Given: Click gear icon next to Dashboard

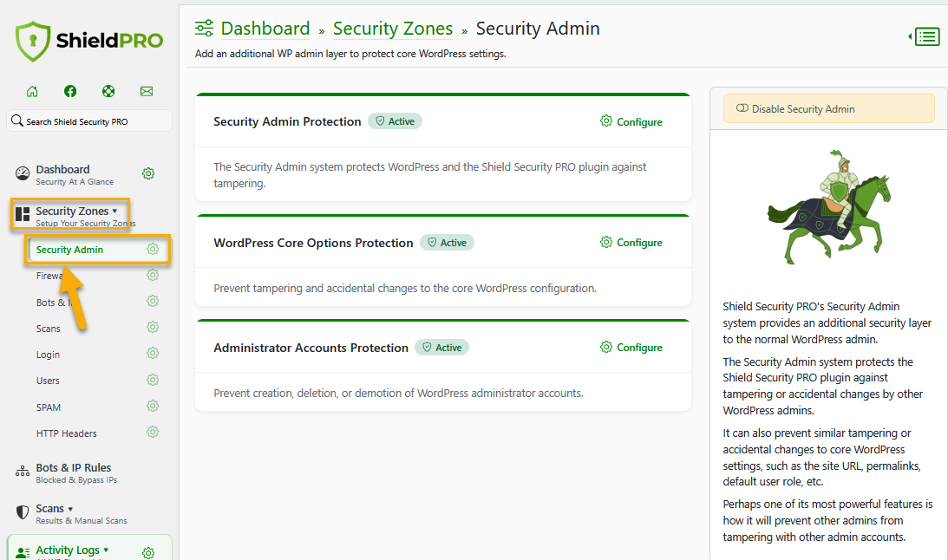Looking at the screenshot, I should (148, 173).
